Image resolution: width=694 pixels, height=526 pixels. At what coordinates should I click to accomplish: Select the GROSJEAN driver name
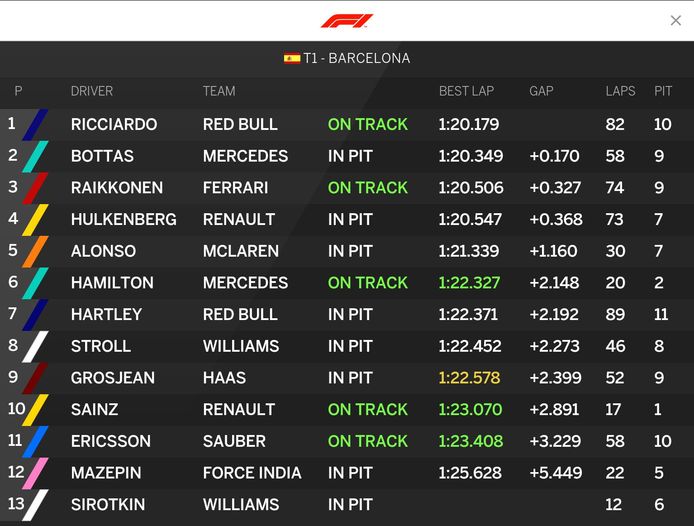click(113, 378)
